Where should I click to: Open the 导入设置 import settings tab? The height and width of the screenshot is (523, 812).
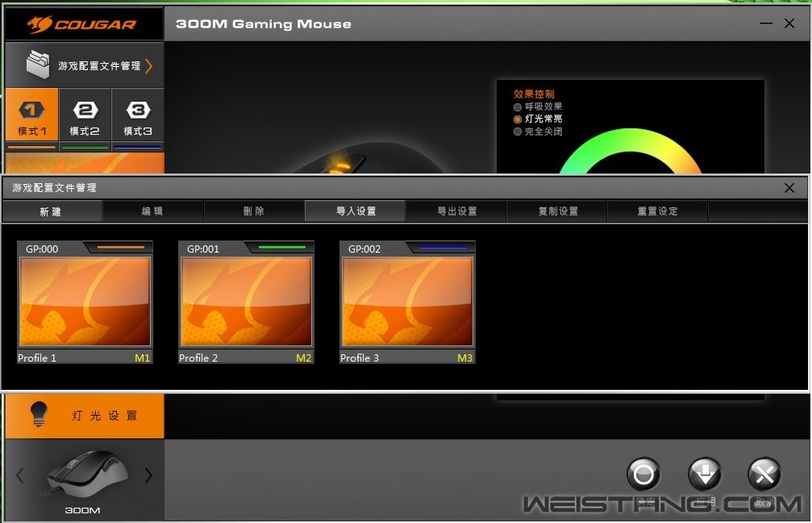click(x=356, y=211)
